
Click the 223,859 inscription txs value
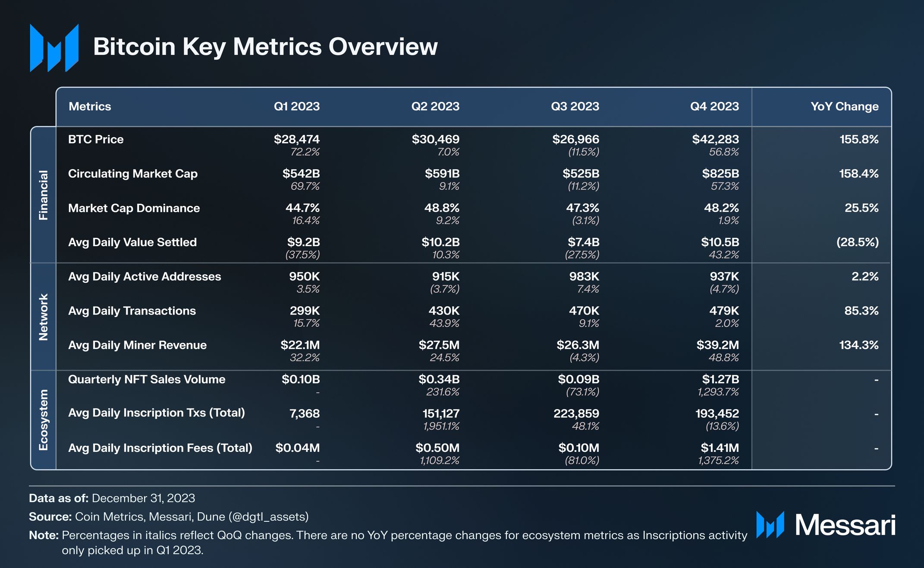576,414
